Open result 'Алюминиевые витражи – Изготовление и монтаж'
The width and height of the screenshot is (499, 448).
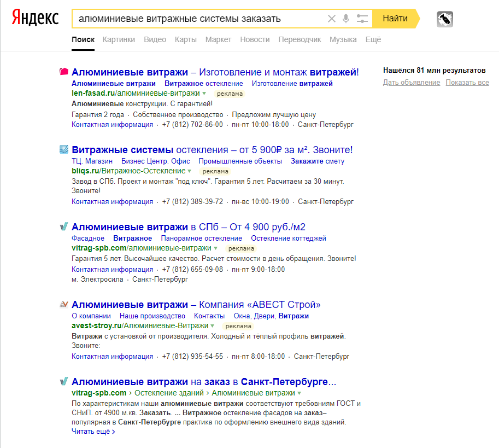pos(215,72)
